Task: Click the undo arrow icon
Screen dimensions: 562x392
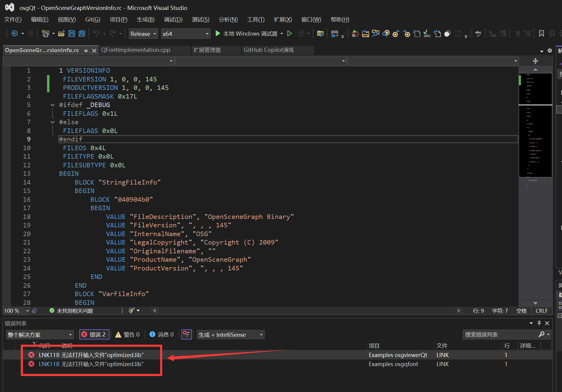Action: (96, 33)
